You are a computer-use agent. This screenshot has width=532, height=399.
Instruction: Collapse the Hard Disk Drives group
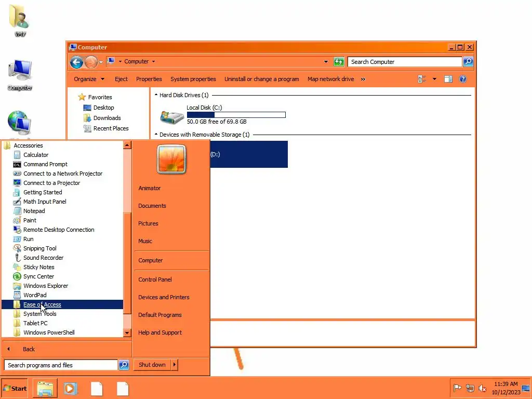click(x=156, y=95)
